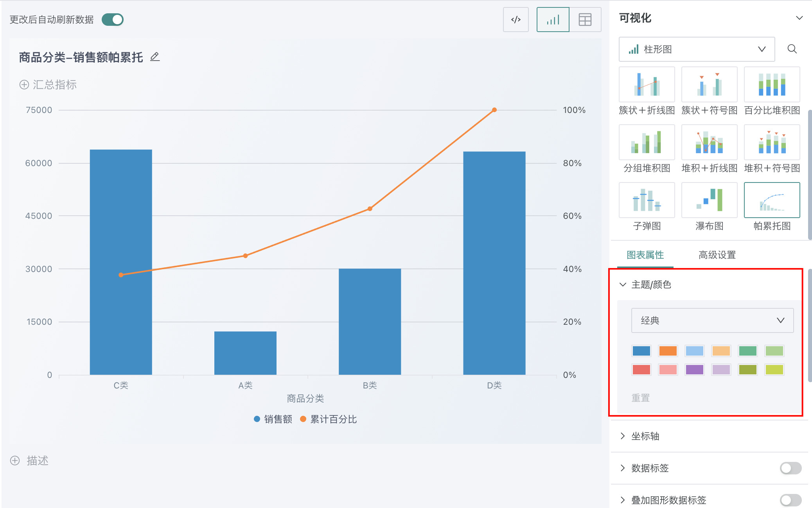Switch to table view icon
Image resolution: width=812 pixels, height=508 pixels.
[585, 20]
